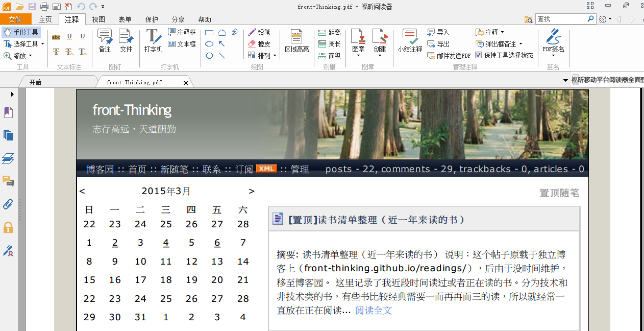The width and height of the screenshot is (644, 331).
Task: Switch to the 表单 ribbon tab
Action: (x=125, y=19)
